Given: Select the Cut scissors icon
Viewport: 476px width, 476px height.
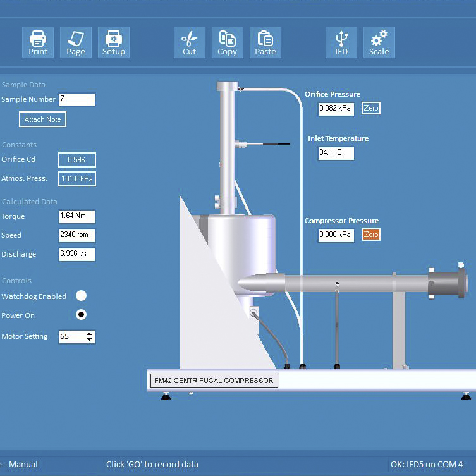Looking at the screenshot, I should pos(190,42).
